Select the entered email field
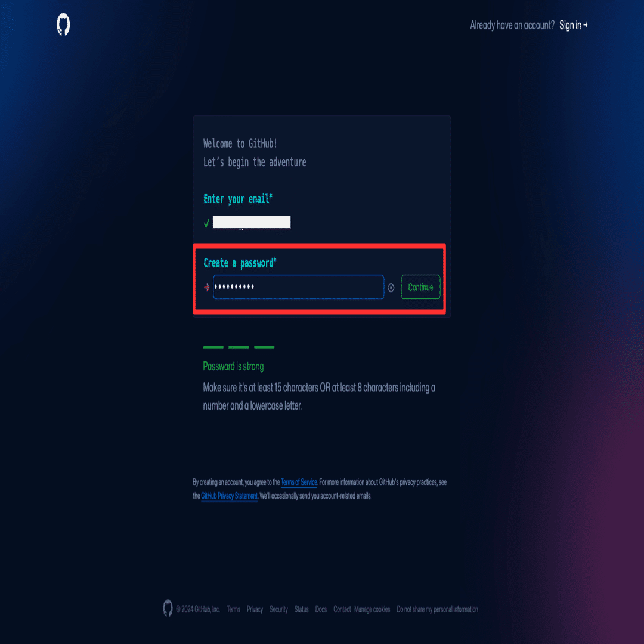The width and height of the screenshot is (644, 644). pos(252,222)
